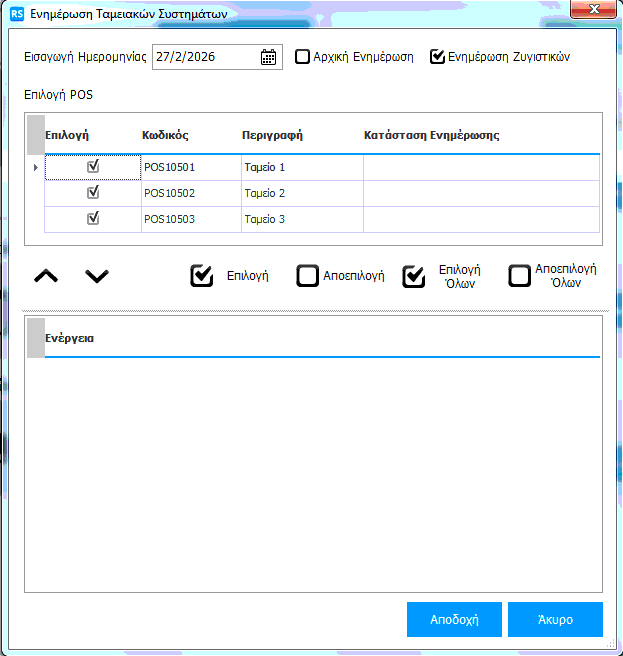Click the Περιγραφή column header
Viewport: 623px width, 656px height.
click(272, 134)
